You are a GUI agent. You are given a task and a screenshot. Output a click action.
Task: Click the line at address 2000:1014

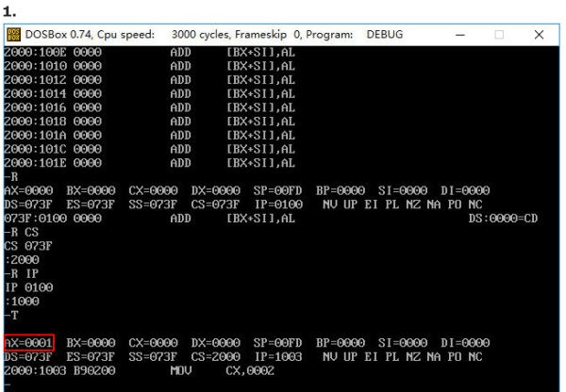click(150, 94)
